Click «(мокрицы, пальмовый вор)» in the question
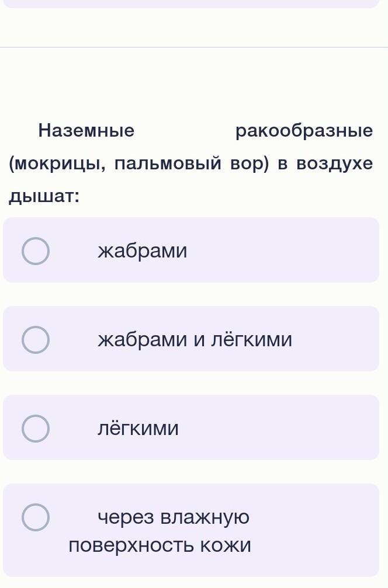Viewport: 388px width, 588px height. [x=139, y=164]
